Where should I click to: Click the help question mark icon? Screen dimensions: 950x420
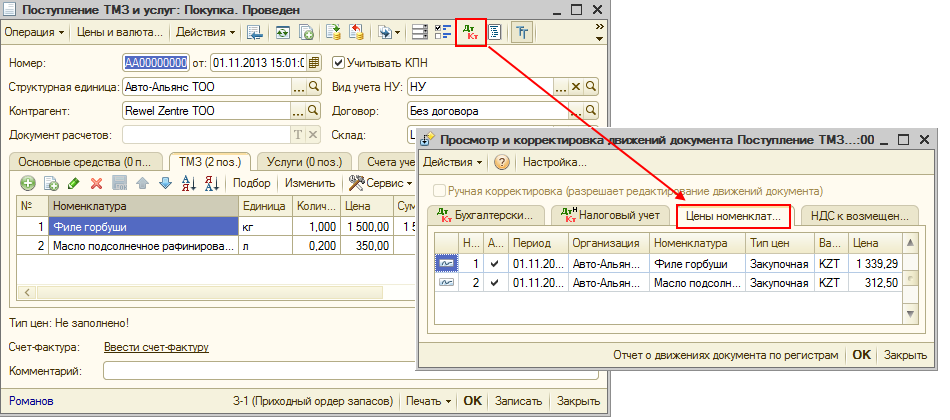501,162
